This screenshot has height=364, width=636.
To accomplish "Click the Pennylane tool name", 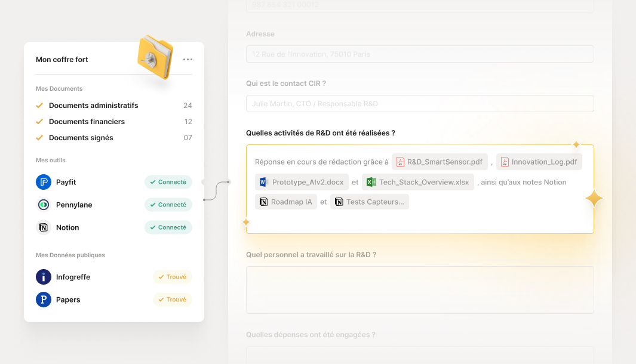I will [74, 205].
